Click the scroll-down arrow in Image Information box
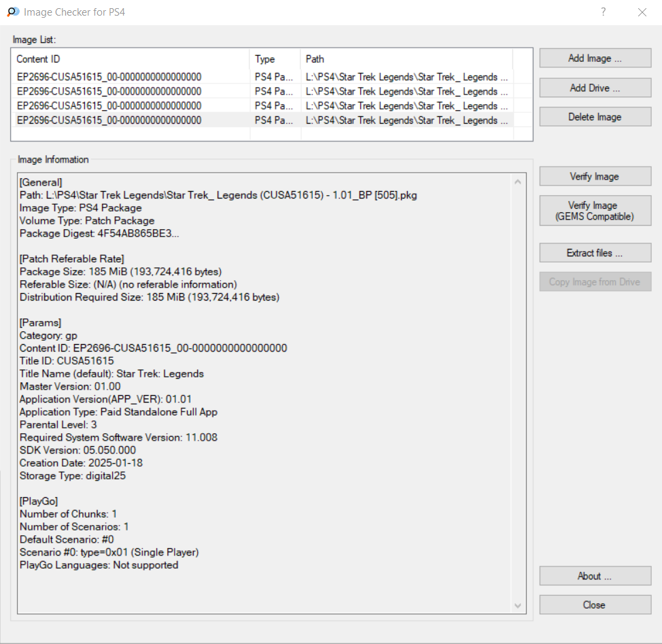The width and height of the screenshot is (662, 644). [x=518, y=606]
